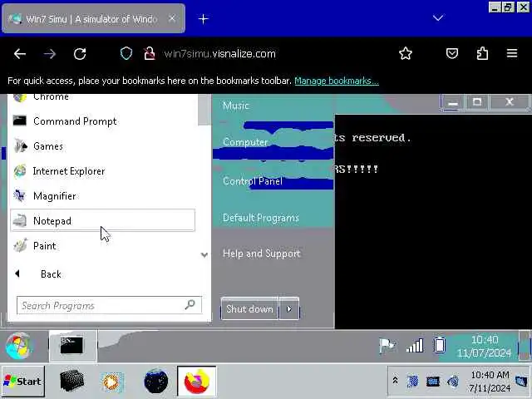Click the orange media player taskbar icon
532x399 pixels.
click(x=112, y=382)
